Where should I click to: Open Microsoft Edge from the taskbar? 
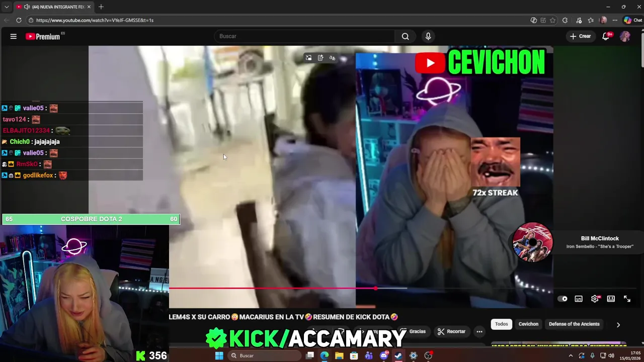coord(325,355)
